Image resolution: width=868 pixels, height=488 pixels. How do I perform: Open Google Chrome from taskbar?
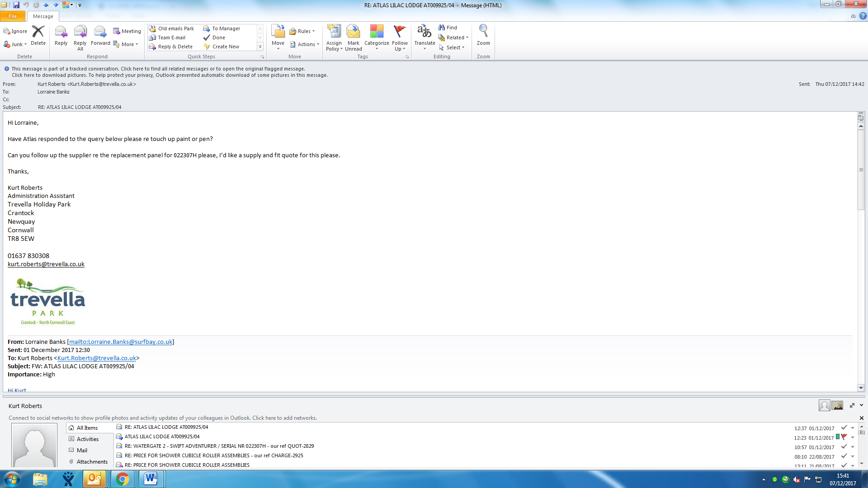point(122,479)
